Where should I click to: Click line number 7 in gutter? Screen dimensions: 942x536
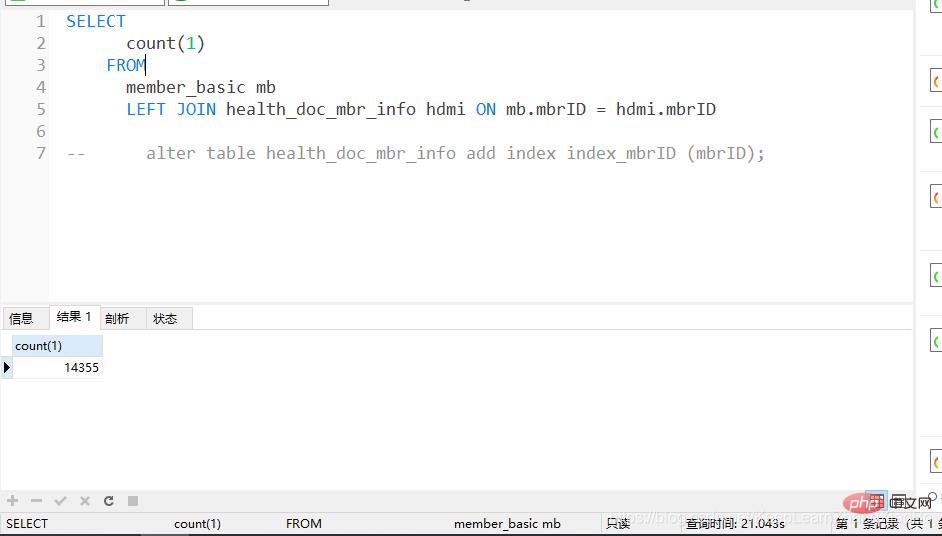[40, 153]
